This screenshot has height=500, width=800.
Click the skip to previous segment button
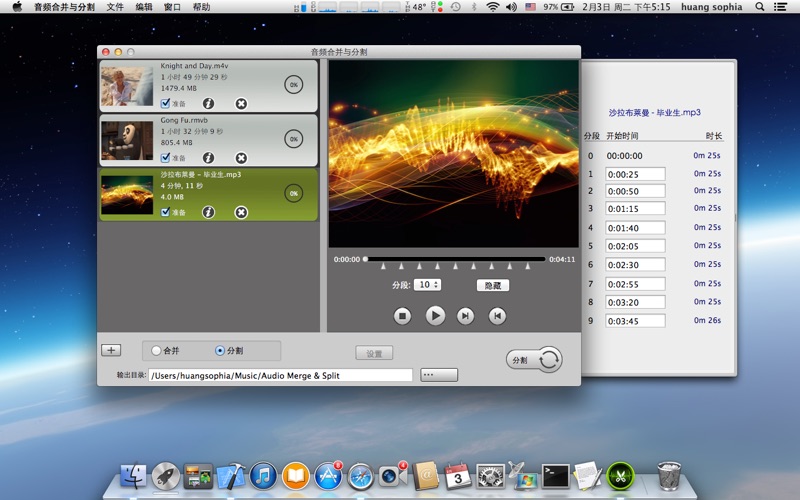[497, 316]
